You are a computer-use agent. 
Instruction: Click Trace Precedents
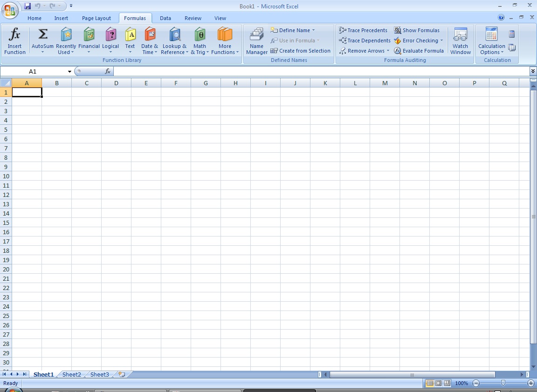coord(363,30)
